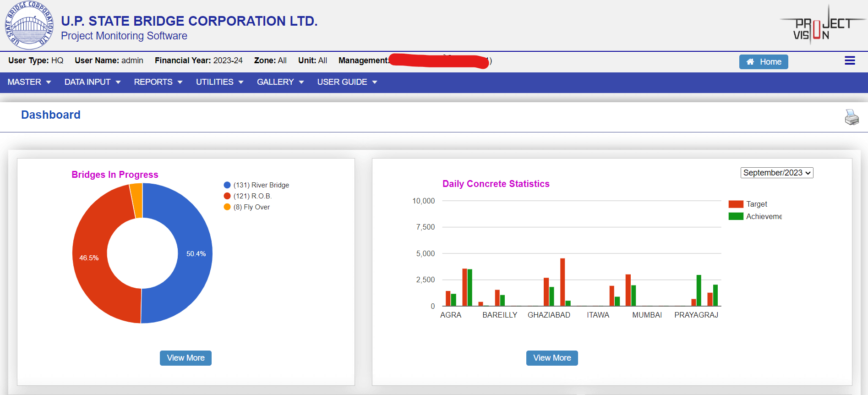The width and height of the screenshot is (868, 395).
Task: Click the Financial Year 2023-24 text
Action: 199,60
